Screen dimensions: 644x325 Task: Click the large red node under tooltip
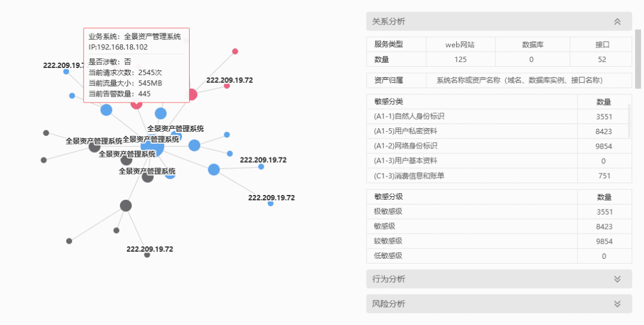tap(137, 104)
